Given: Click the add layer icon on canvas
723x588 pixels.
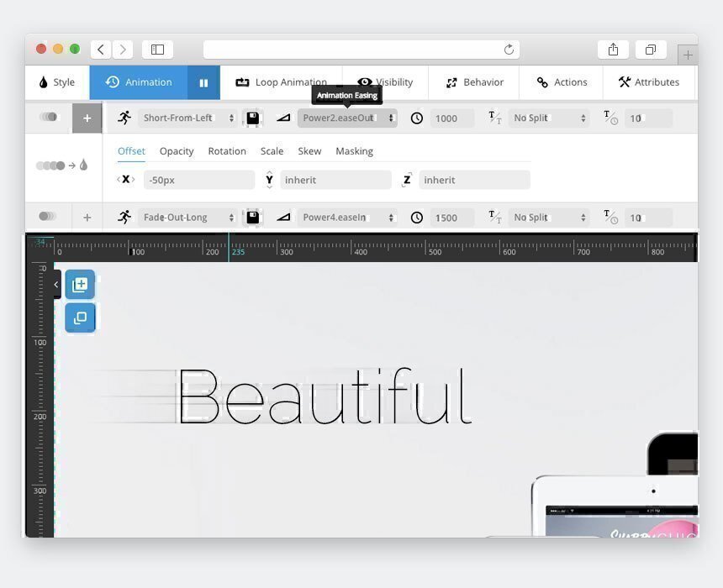Looking at the screenshot, I should (80, 285).
